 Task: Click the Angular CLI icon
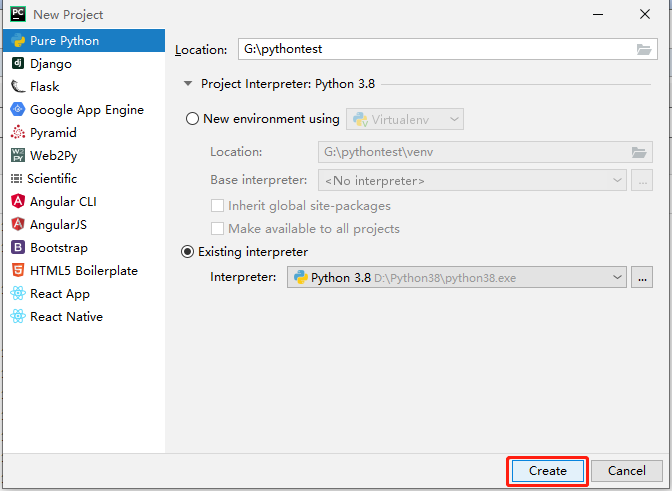pos(18,202)
